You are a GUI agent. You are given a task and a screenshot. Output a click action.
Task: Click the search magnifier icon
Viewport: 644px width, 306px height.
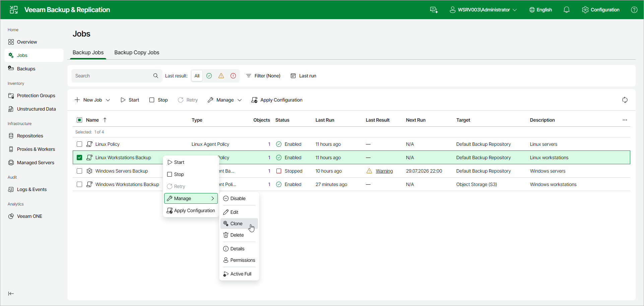156,76
